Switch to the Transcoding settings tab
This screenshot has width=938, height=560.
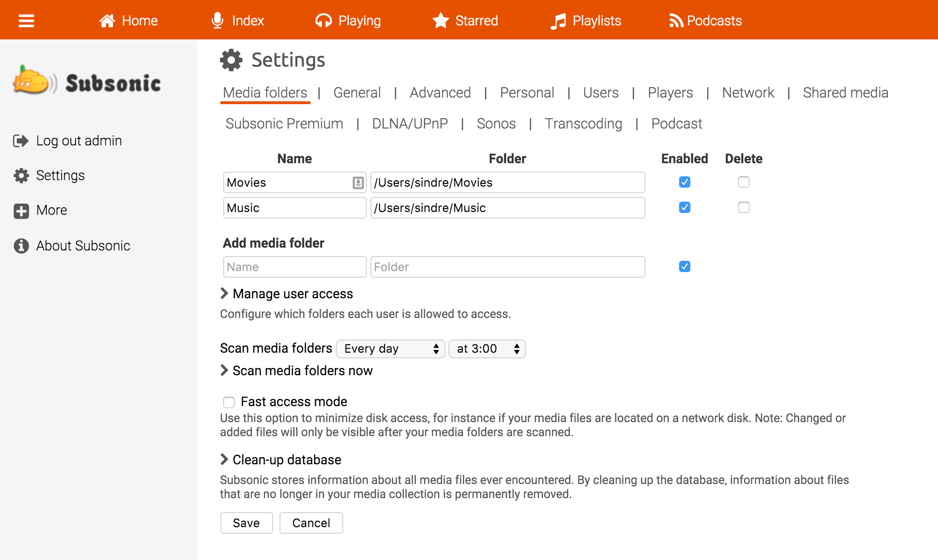pyautogui.click(x=583, y=124)
